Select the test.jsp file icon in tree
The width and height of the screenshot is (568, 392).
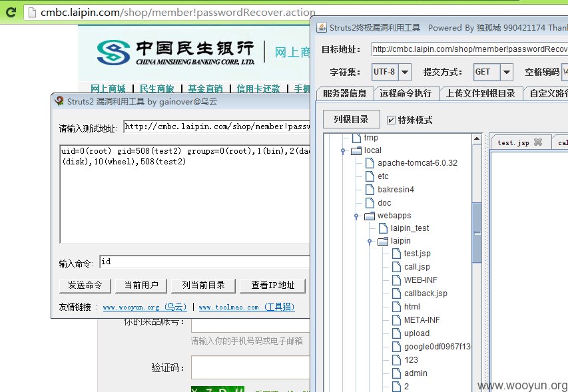396,254
